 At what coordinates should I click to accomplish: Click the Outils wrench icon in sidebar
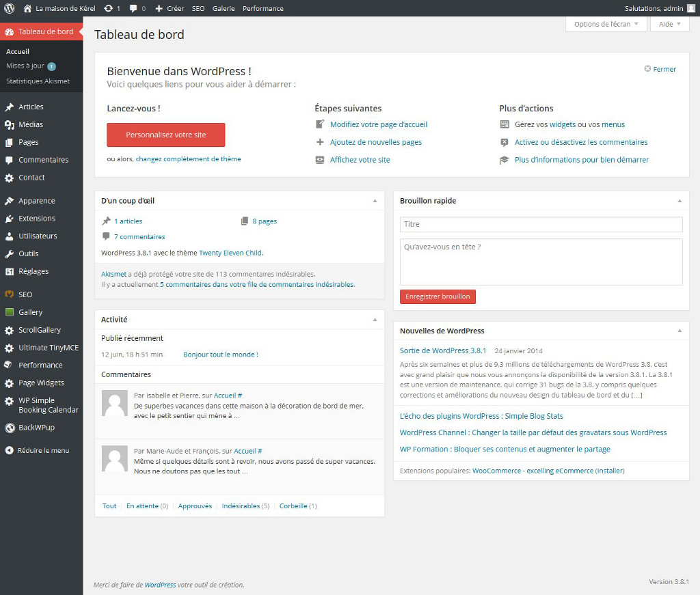(x=10, y=254)
